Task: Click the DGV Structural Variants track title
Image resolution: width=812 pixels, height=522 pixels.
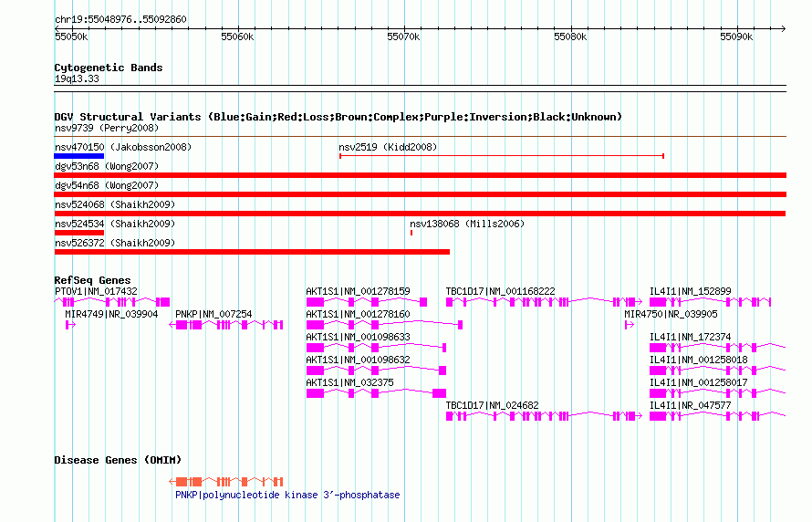Action: [x=338, y=117]
